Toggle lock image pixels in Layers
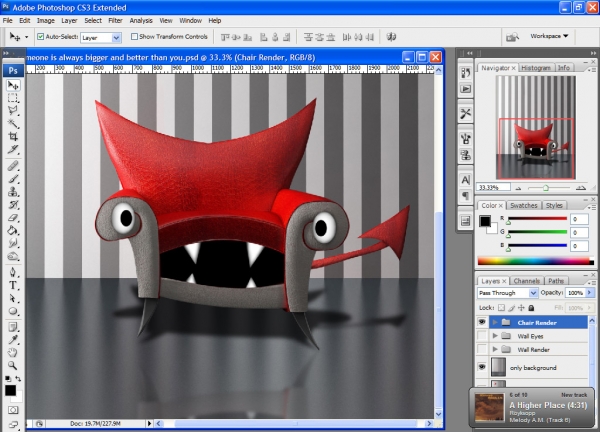 coord(512,308)
